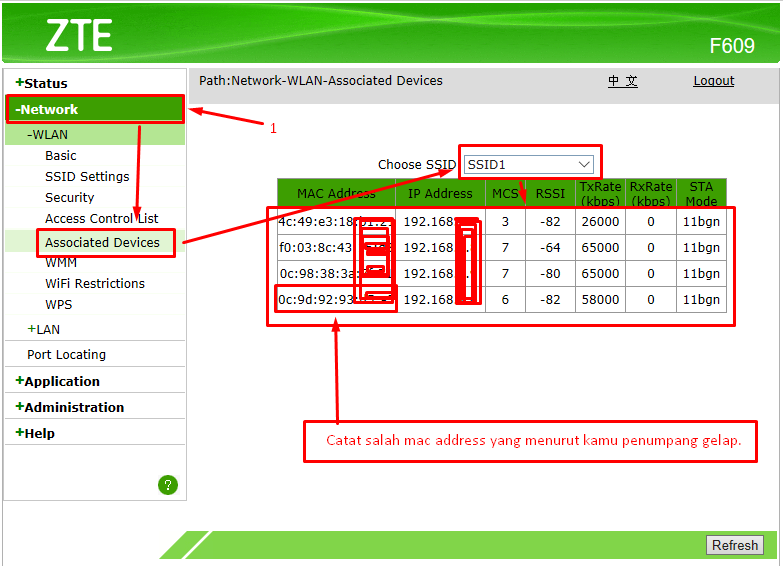The image size is (783, 566).
Task: Click the Refresh button
Action: click(x=735, y=545)
